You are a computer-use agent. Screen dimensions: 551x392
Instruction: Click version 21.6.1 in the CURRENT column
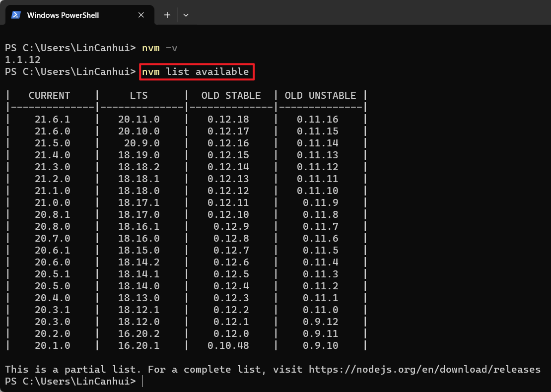coord(52,119)
